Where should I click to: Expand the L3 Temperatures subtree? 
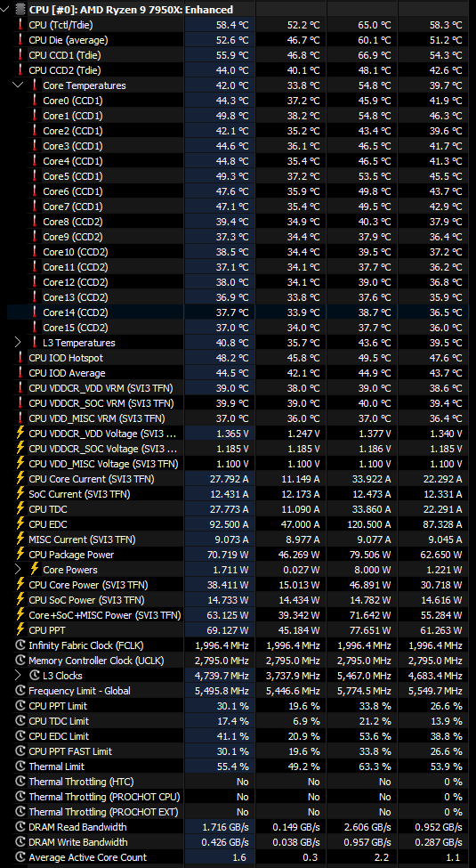point(18,343)
